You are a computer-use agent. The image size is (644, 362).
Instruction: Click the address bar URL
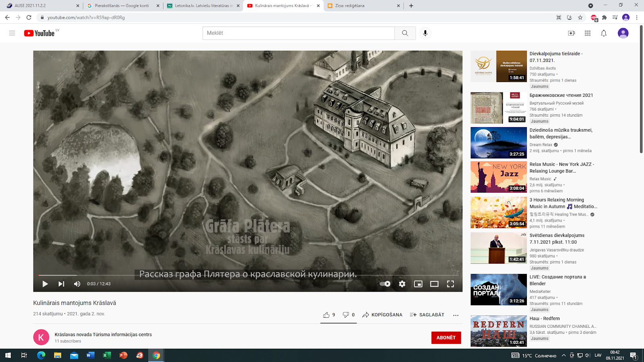[86, 17]
